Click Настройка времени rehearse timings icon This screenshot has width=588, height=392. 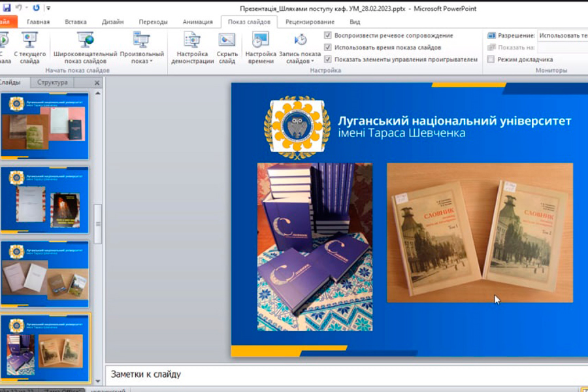(261, 41)
